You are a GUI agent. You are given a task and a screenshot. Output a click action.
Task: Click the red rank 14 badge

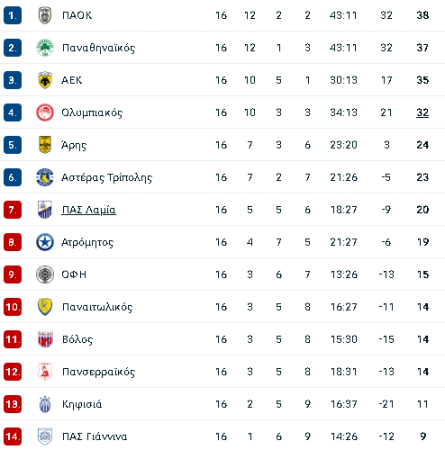[x=13, y=437]
